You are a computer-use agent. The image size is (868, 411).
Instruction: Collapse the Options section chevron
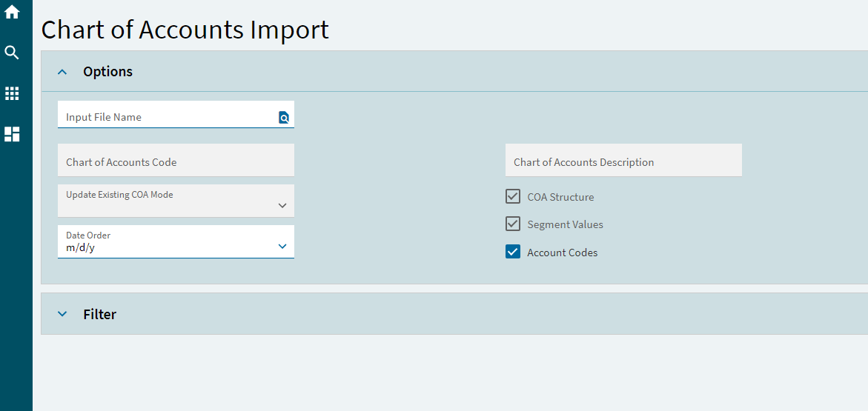coord(62,72)
